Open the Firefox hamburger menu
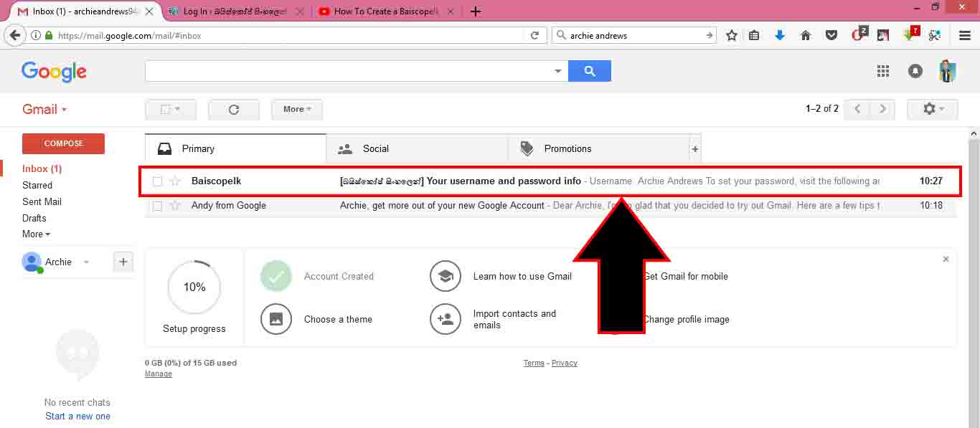The height and width of the screenshot is (428, 980). click(x=965, y=35)
